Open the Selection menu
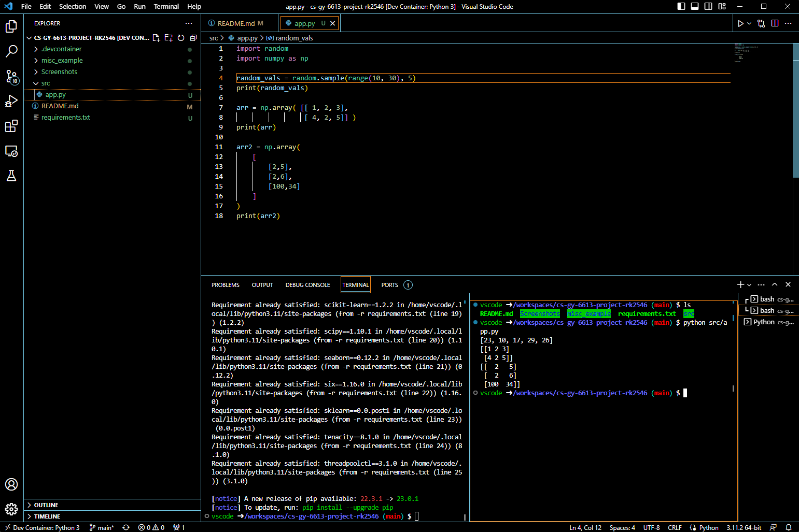This screenshot has width=799, height=532. [73, 6]
